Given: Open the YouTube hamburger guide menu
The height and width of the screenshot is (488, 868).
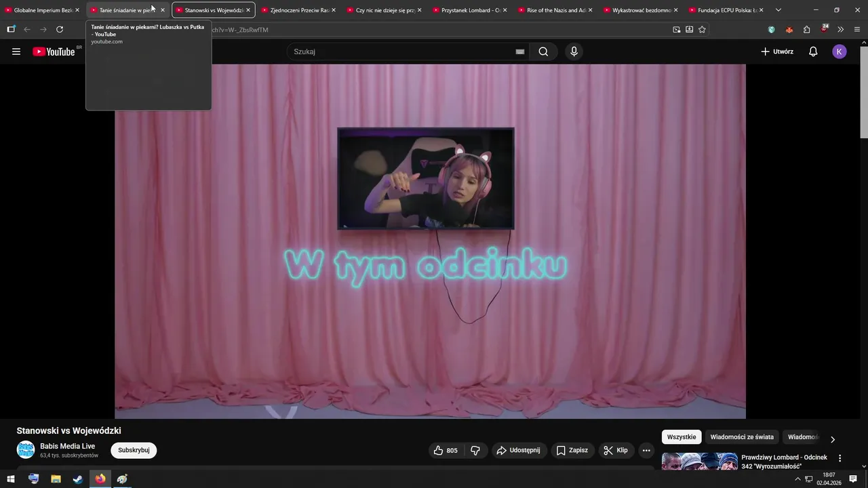Looking at the screenshot, I should [x=16, y=52].
